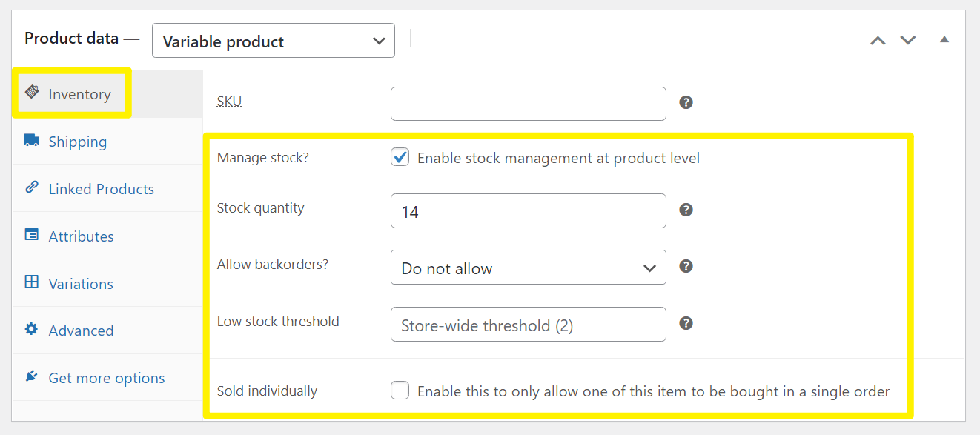Click the Linked Products chain icon

click(32, 187)
